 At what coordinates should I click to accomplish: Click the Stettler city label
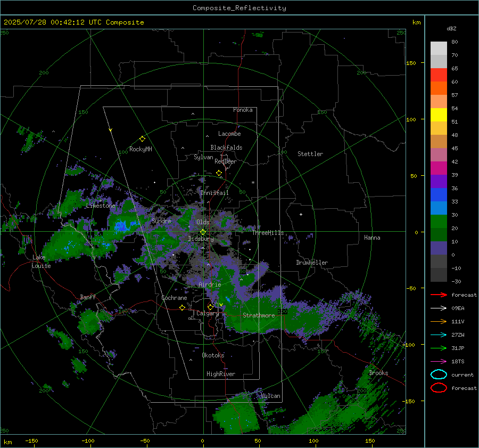310,154
